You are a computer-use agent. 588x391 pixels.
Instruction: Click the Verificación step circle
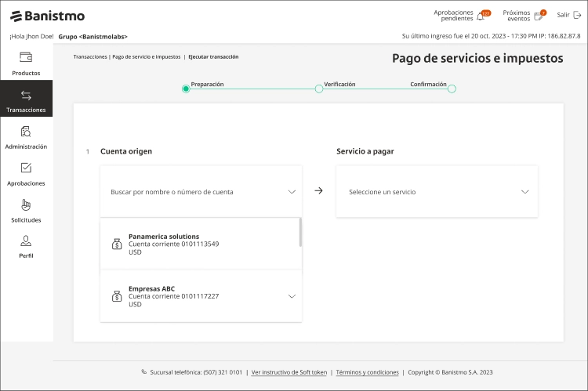[319, 89]
